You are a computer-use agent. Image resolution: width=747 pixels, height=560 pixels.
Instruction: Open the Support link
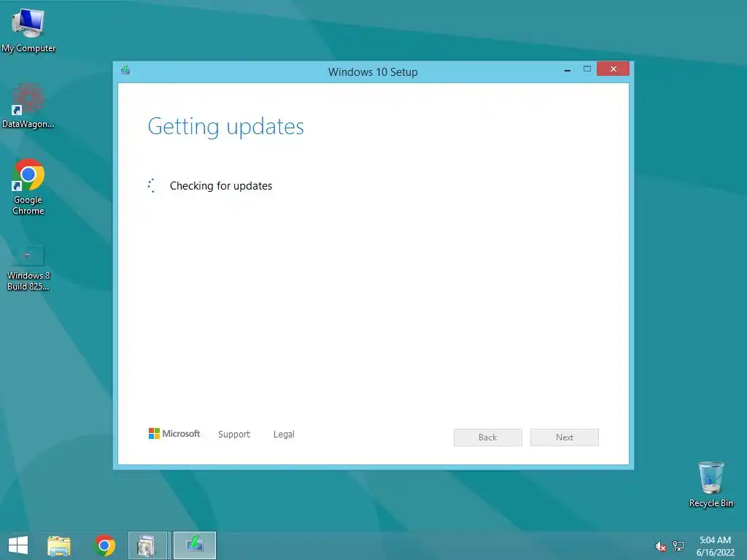234,435
